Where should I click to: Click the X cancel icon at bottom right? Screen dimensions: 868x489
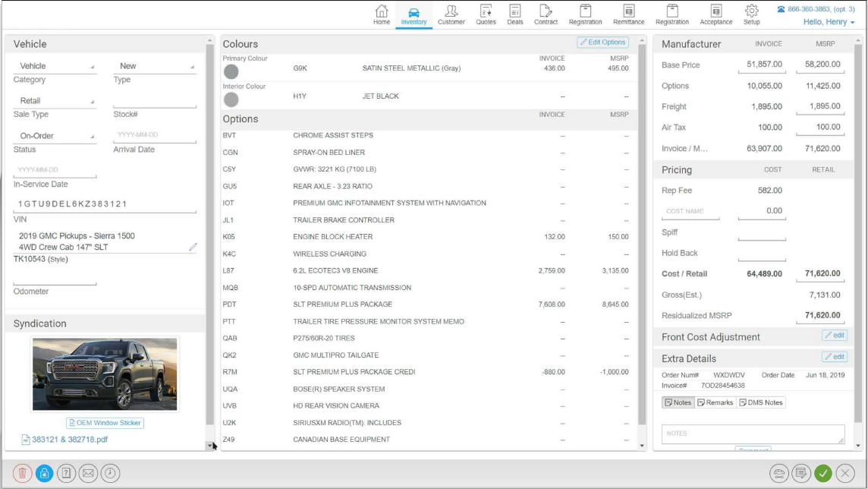pos(845,474)
